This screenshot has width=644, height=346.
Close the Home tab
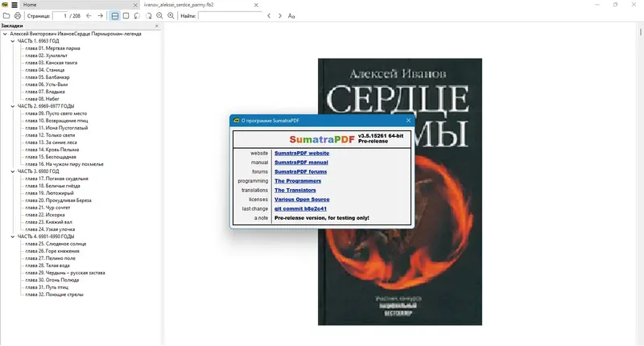point(135,5)
